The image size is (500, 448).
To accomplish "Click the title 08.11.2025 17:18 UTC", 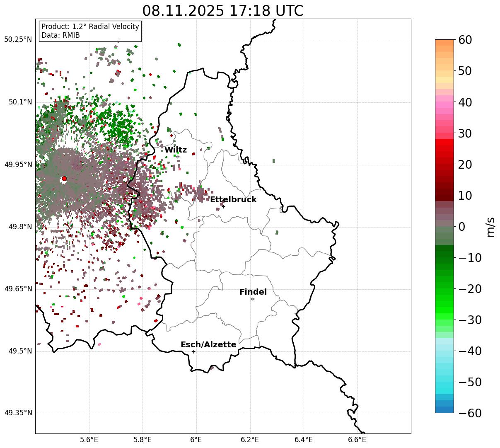I will 223,11.
